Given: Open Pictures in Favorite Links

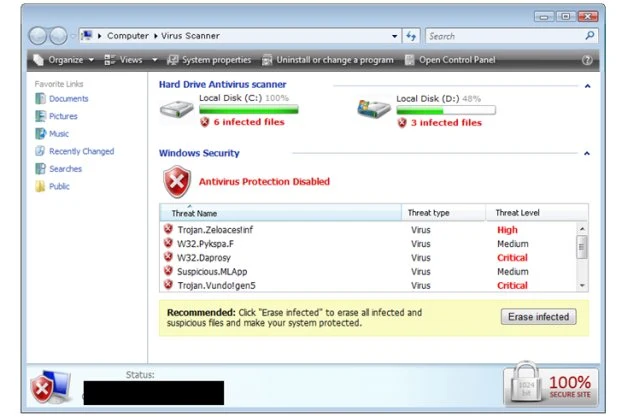Looking at the screenshot, I should click(x=63, y=116).
